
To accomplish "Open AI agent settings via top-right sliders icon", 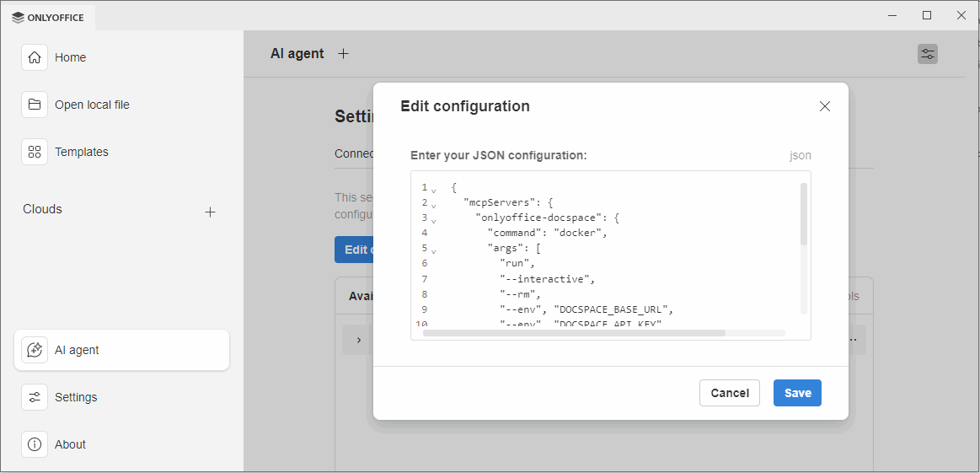I will coord(927,54).
